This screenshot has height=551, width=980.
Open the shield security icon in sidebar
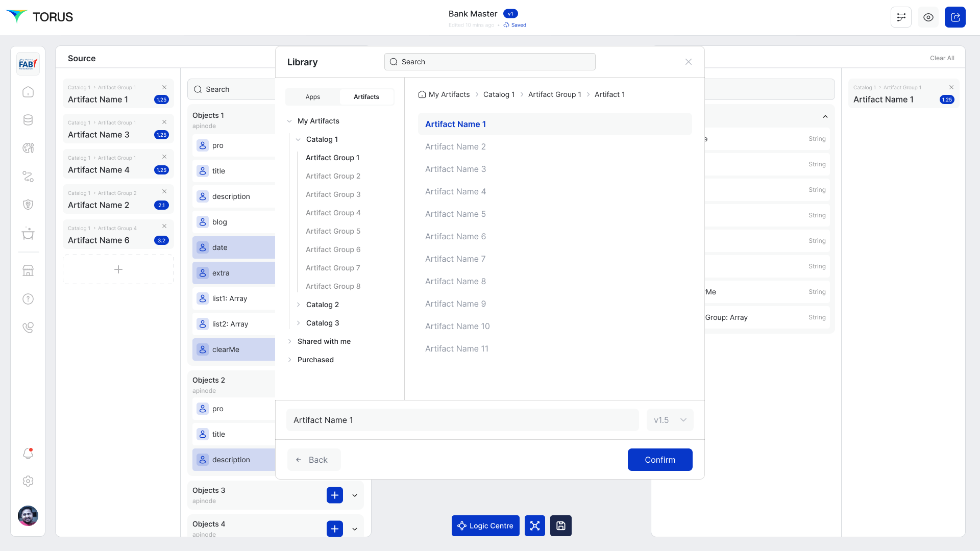(28, 205)
